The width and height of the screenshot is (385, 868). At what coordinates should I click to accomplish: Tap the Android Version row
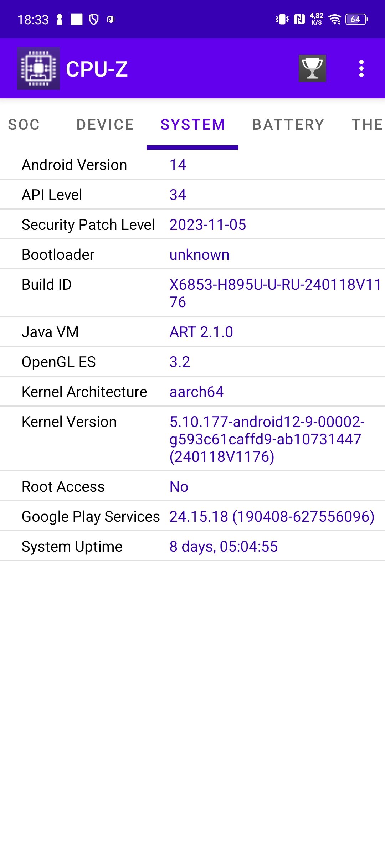click(192, 165)
